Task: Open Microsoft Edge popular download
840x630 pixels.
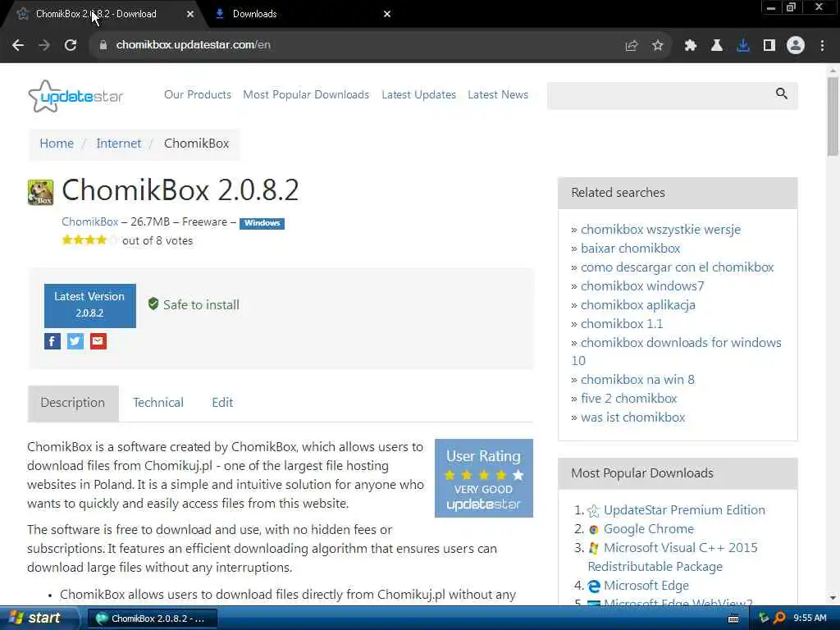Action: tap(646, 586)
